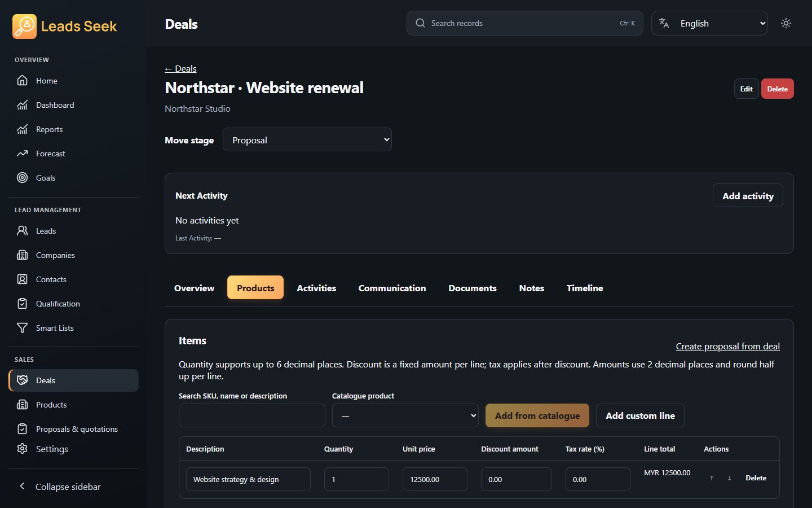Screen dimensions: 812x508
Task: Open Smart Lists via its funnel icon
Action: click(22, 328)
